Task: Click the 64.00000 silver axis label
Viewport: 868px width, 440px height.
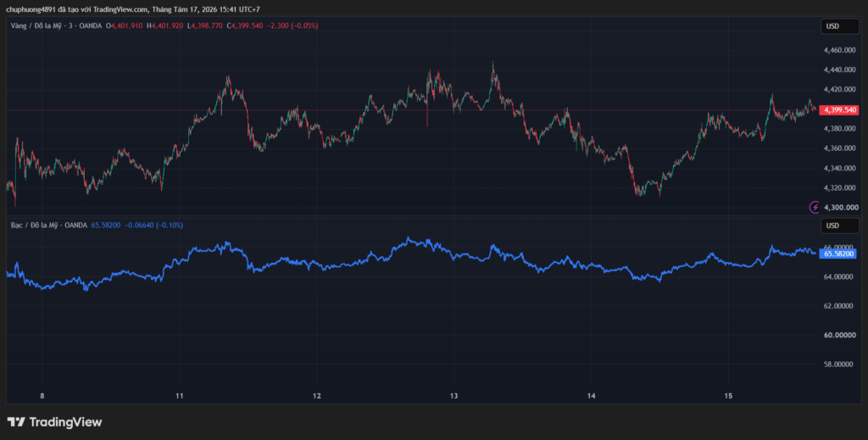Action: tap(840, 276)
